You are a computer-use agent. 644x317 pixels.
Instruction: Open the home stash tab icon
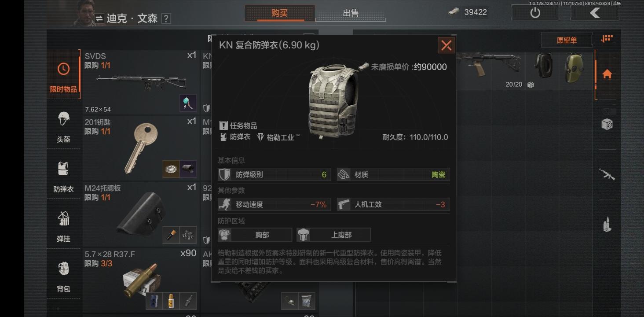(x=607, y=74)
